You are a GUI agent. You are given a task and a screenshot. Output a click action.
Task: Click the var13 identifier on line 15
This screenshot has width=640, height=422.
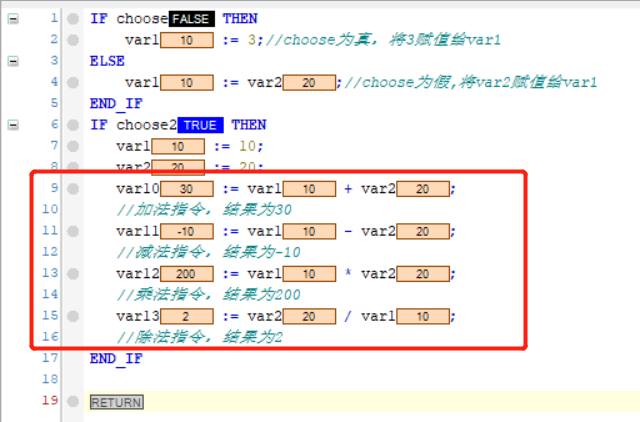point(138,316)
